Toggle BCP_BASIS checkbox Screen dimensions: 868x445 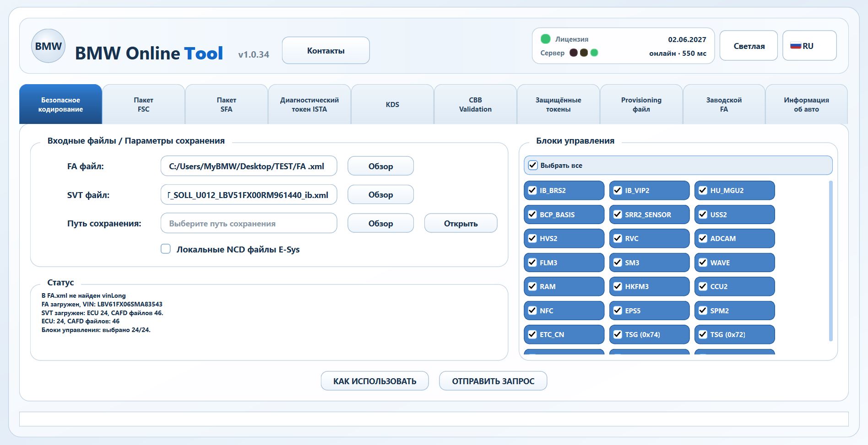[532, 214]
